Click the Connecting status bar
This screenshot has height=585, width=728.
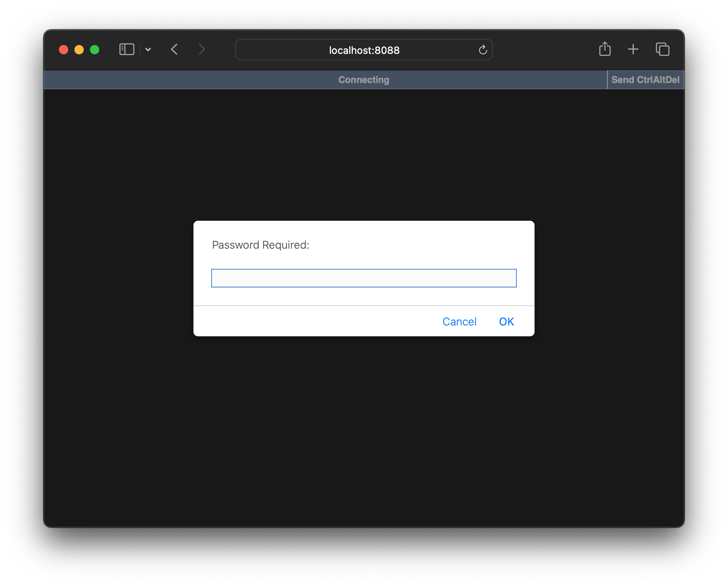pos(364,80)
